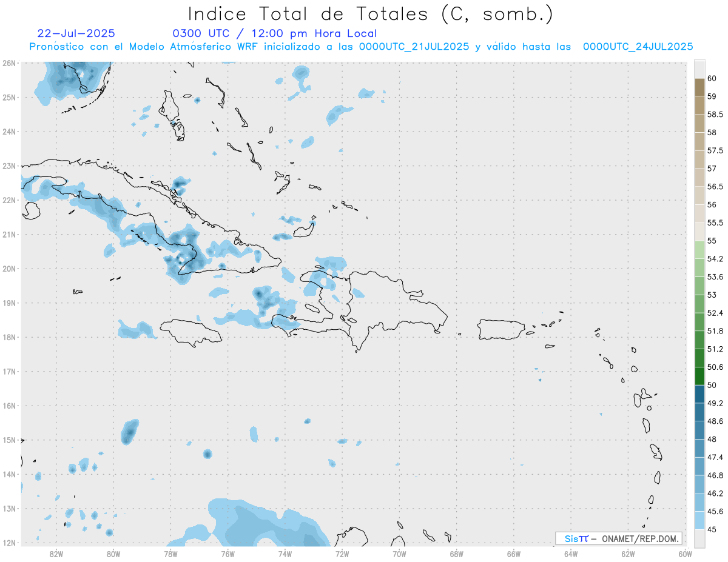Screen dimensions: 728x562
Task: Pick the dark green legend swatch between 50 and 50.6
Action: pos(699,376)
